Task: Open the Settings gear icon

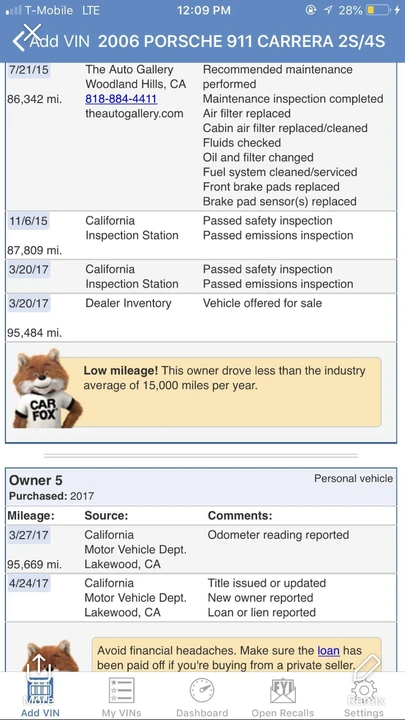Action: point(364,691)
